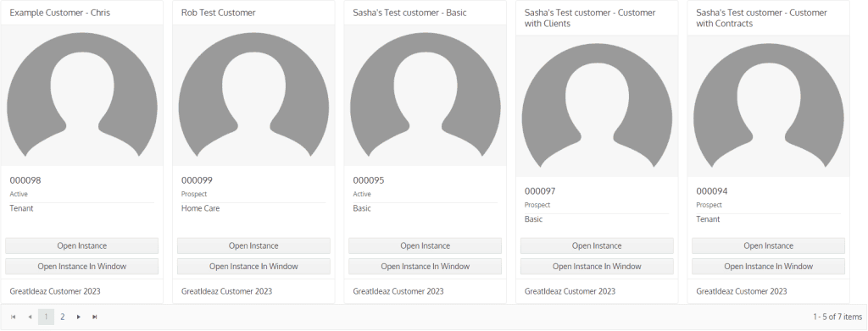This screenshot has height=331, width=868.
Task: Click GreatIdeaz Customer 2023 under Chris's card
Action: pyautogui.click(x=55, y=291)
